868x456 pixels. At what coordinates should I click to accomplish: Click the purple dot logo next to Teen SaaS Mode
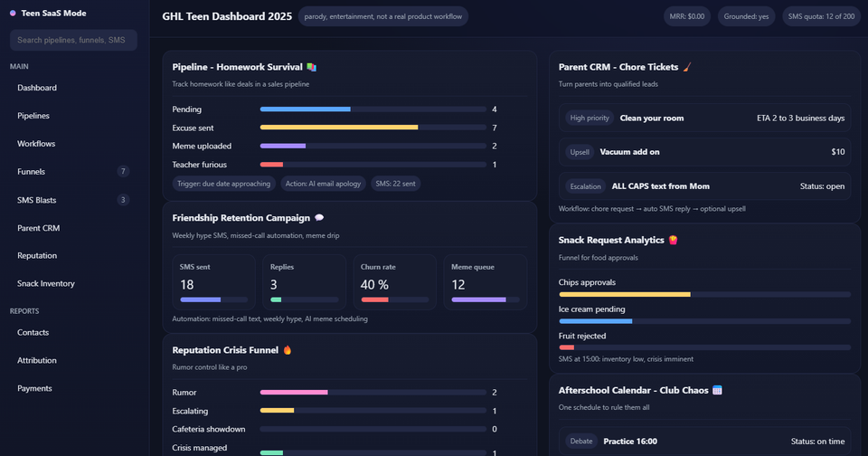point(13,14)
